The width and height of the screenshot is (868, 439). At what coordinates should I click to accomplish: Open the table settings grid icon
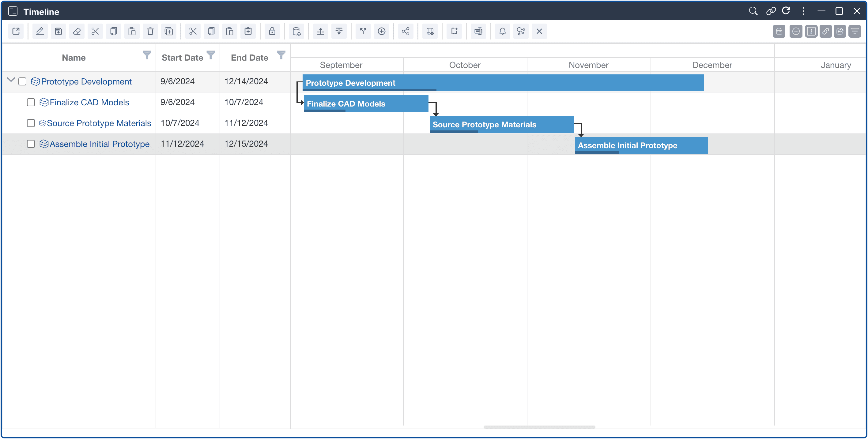(x=430, y=31)
